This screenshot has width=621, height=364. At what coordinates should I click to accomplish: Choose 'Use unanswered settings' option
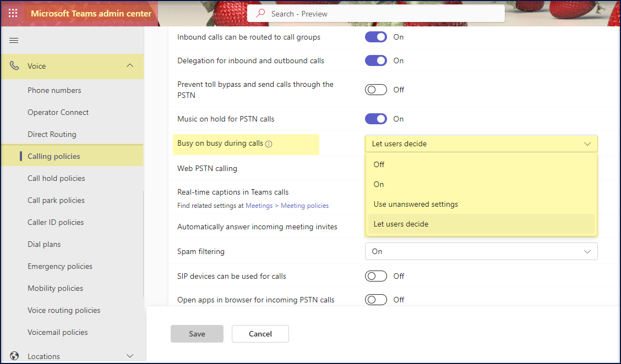coord(416,204)
